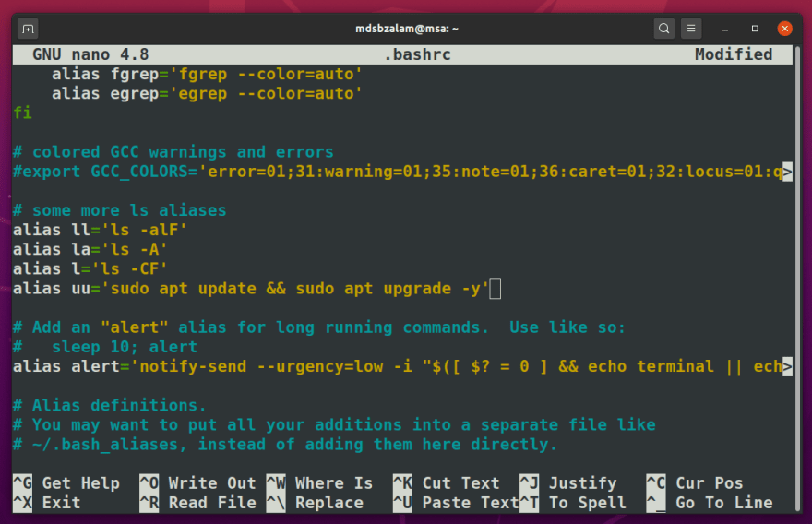This screenshot has width=812, height=524.
Task: Place cursor on alias ll line
Action: pyautogui.click(x=100, y=230)
